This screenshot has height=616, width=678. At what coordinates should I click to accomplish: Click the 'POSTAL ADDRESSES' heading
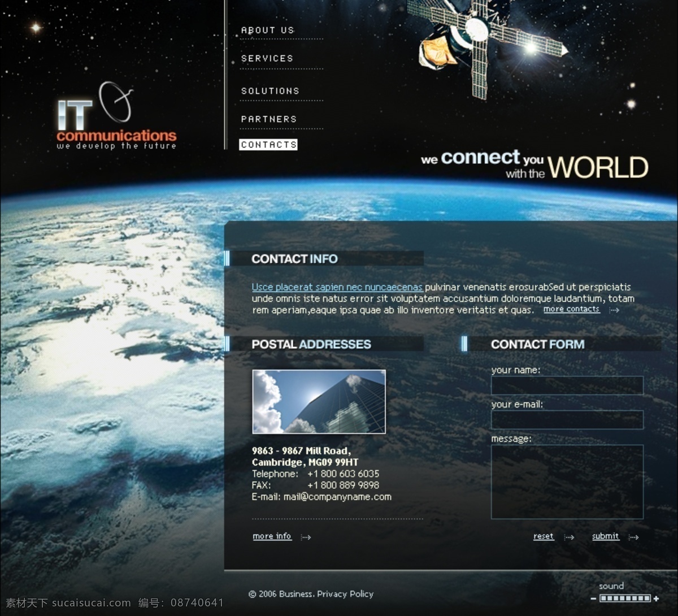point(311,344)
